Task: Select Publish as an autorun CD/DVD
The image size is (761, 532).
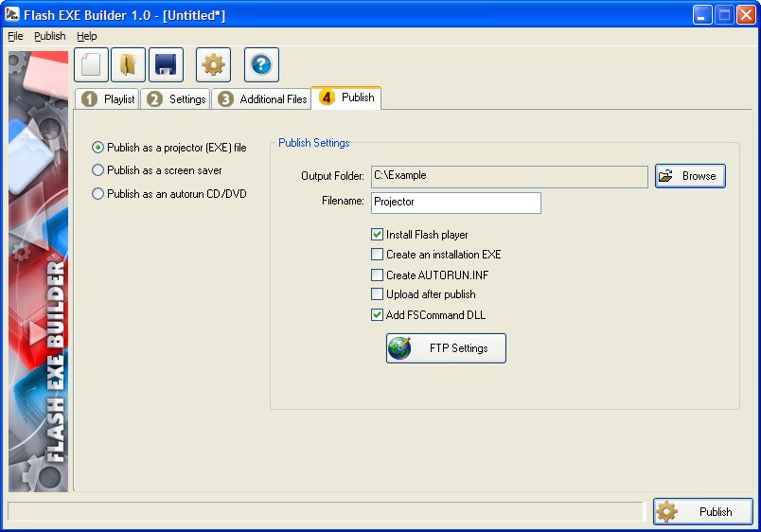Action: (168, 194)
